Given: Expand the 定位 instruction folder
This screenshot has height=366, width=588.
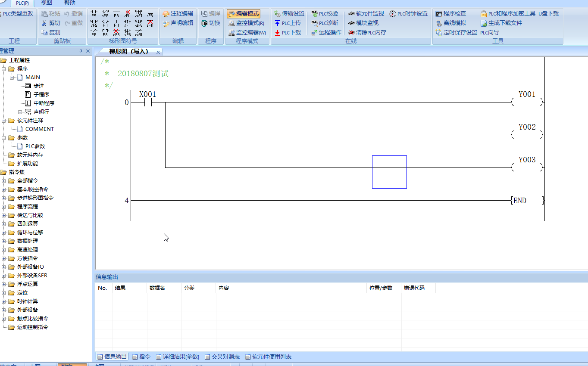Looking at the screenshot, I should (x=4, y=293).
